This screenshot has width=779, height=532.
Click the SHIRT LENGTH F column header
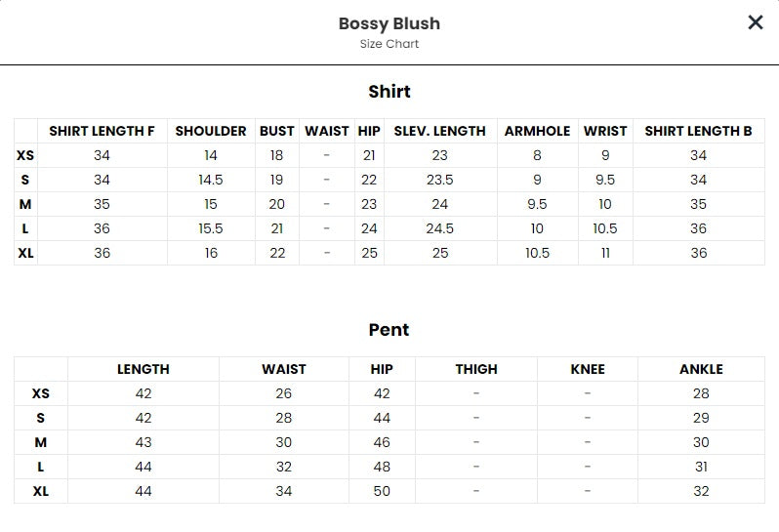coord(102,131)
